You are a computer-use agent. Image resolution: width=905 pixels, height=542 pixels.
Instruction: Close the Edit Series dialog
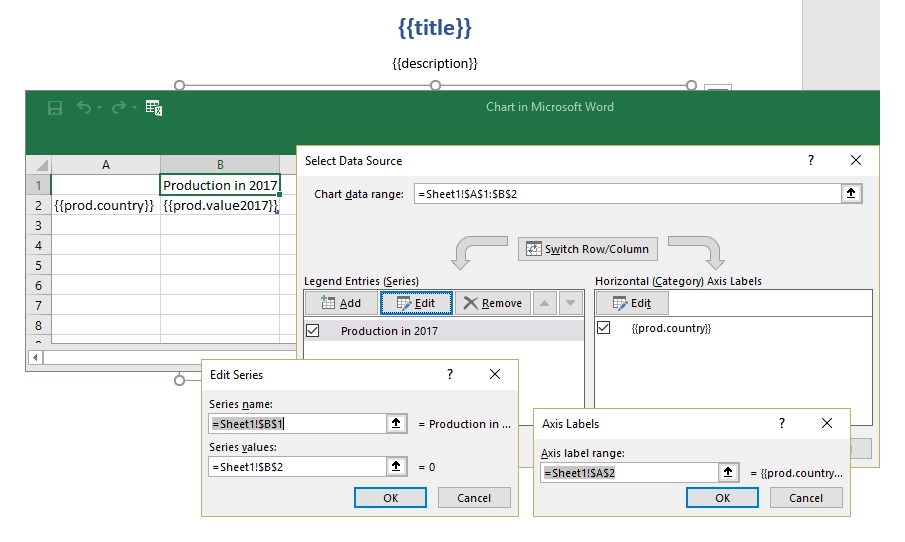point(495,374)
